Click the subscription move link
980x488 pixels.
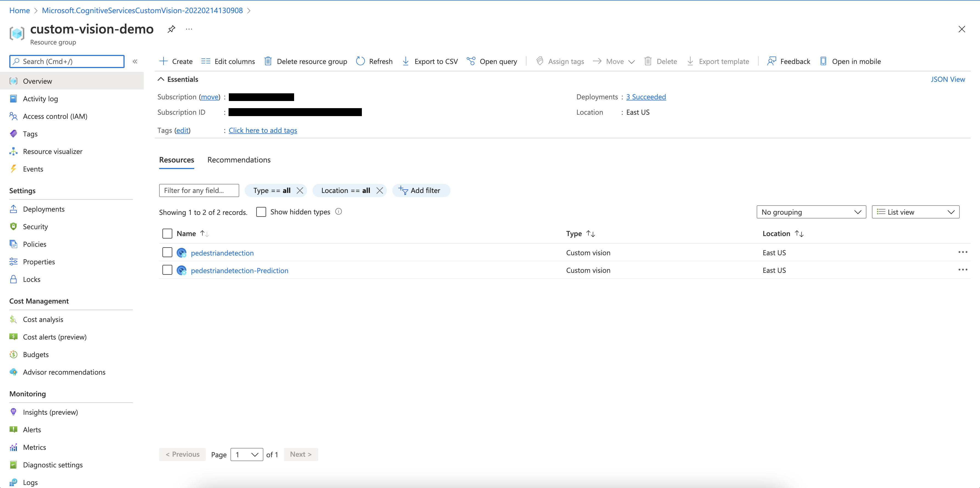click(x=210, y=97)
